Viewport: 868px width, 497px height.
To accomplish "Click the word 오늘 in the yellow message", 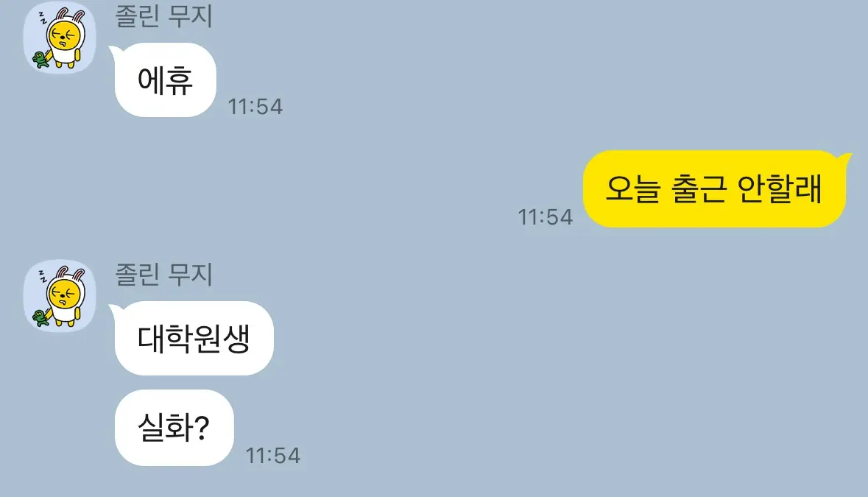I will [x=633, y=188].
